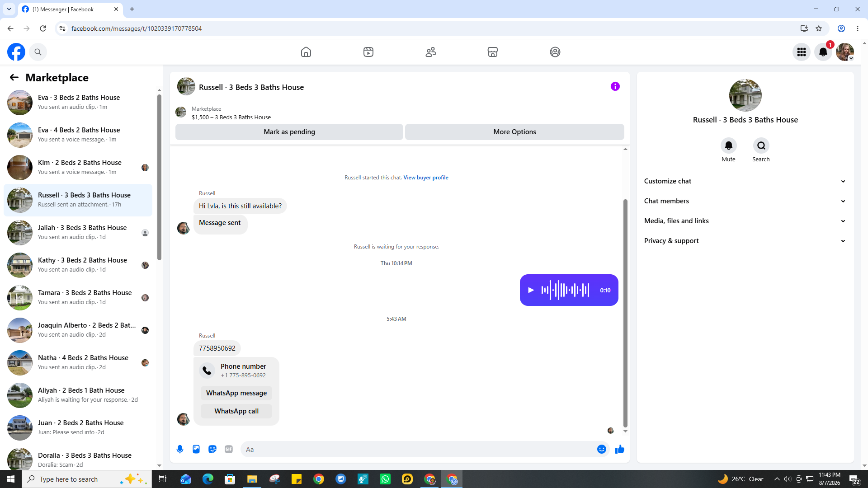The width and height of the screenshot is (868, 488).
Task: Open the sticker picker icon
Action: [212, 449]
